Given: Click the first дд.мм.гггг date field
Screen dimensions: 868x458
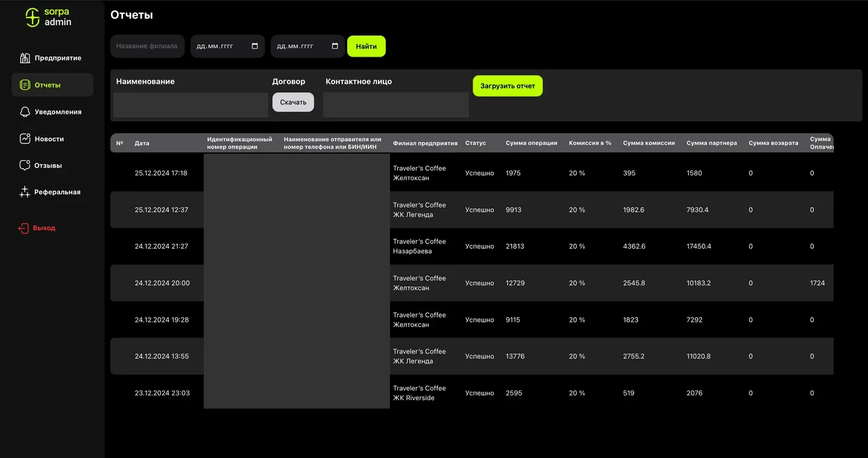Looking at the screenshot, I should (228, 46).
